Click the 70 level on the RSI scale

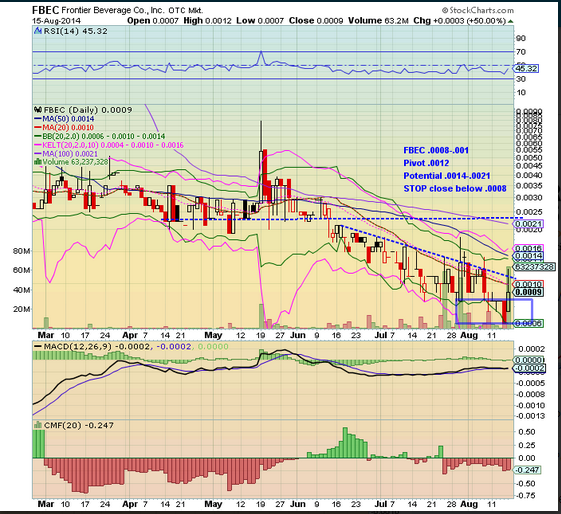tap(521, 52)
